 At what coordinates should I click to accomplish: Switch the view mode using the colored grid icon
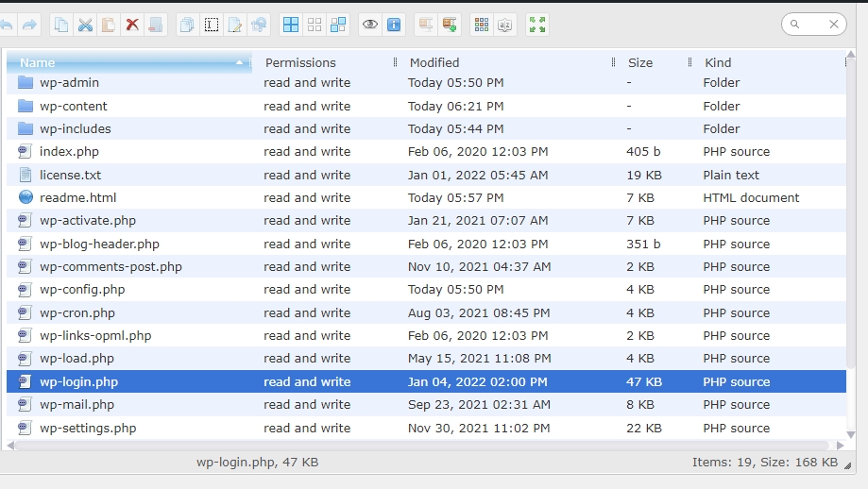tap(482, 25)
